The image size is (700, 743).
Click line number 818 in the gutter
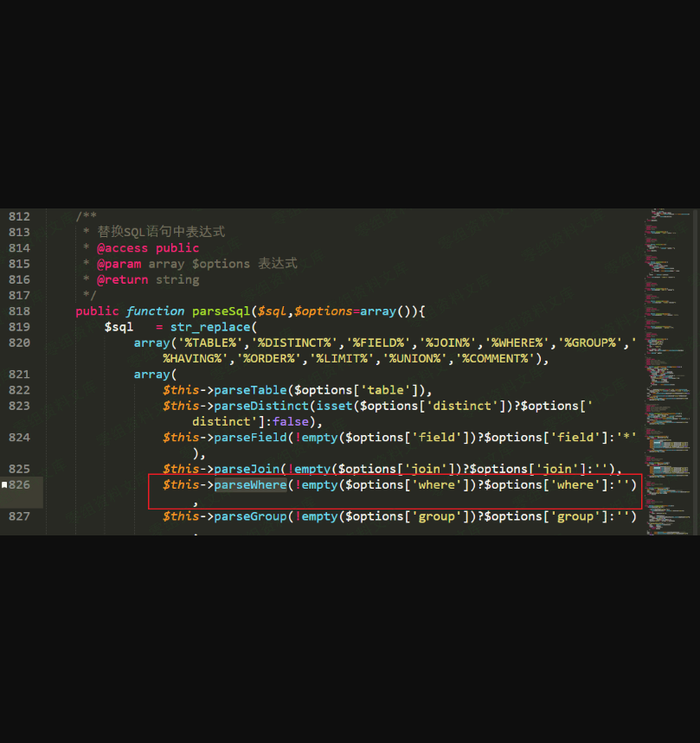click(x=19, y=311)
